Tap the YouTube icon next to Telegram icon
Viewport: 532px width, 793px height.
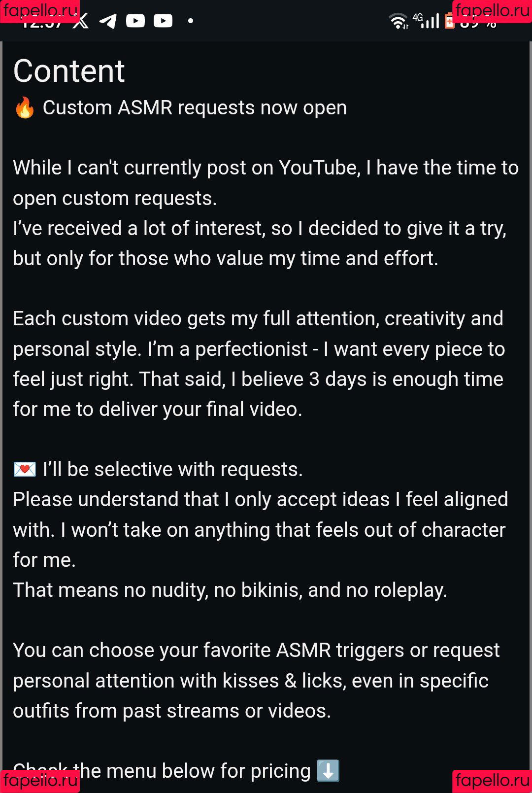click(x=135, y=21)
